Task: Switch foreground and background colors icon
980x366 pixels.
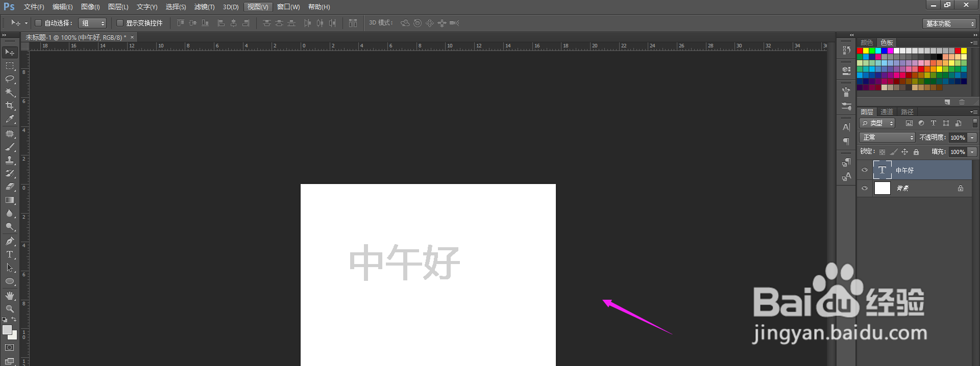Action: coord(14,320)
